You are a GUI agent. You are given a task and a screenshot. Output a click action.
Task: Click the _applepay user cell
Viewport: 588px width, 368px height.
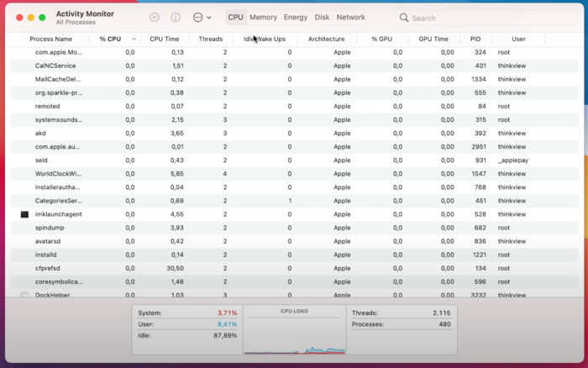coord(512,160)
